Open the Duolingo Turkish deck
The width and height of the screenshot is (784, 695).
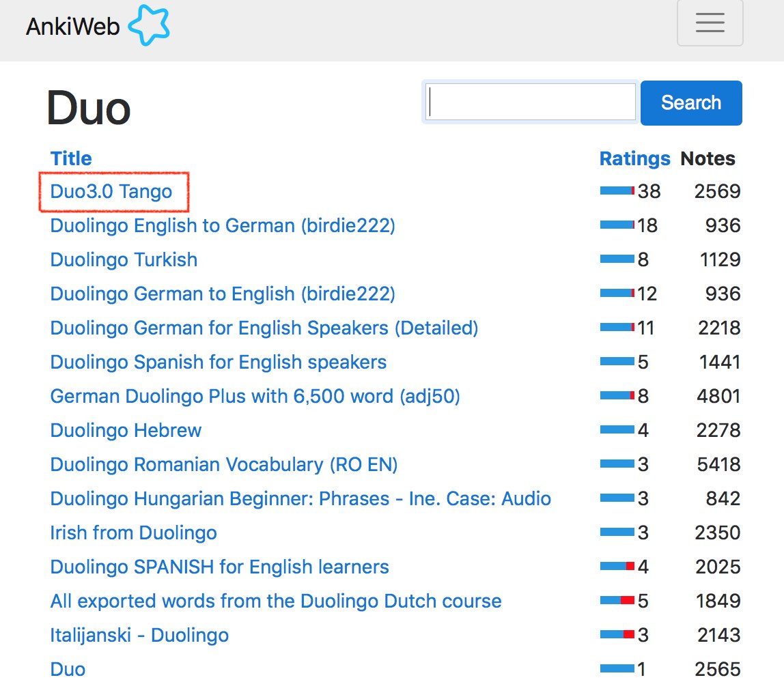(x=124, y=259)
